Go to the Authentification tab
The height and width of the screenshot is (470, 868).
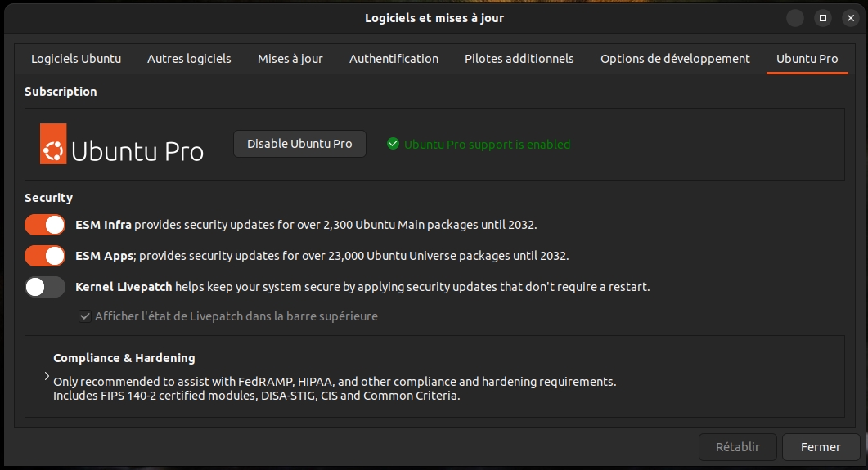394,59
